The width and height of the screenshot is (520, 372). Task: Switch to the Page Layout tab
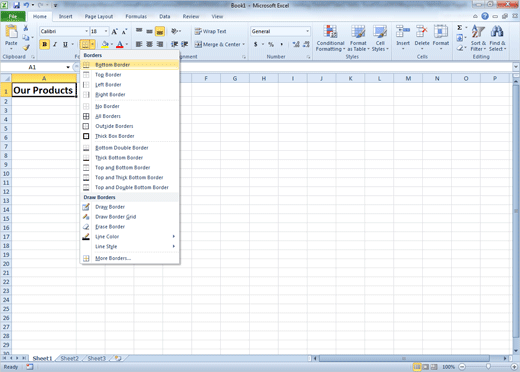(99, 16)
